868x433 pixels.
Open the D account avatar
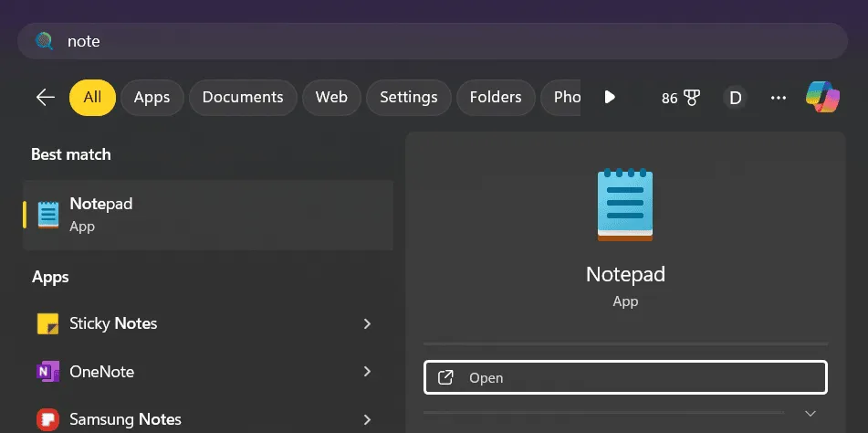coord(735,98)
